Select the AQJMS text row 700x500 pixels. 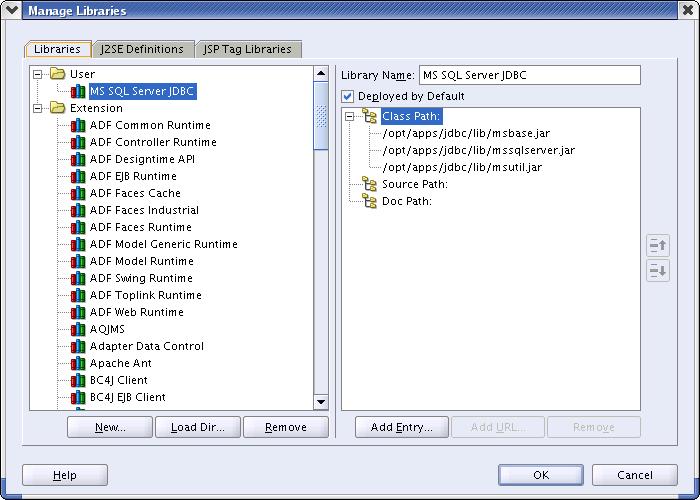[107, 329]
